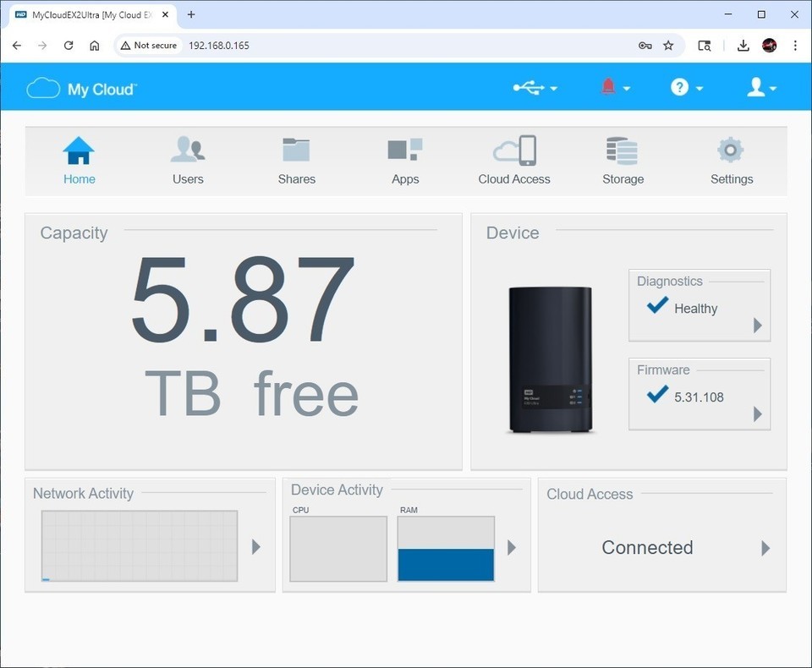
Task: Open the Settings gear section
Action: point(731,151)
